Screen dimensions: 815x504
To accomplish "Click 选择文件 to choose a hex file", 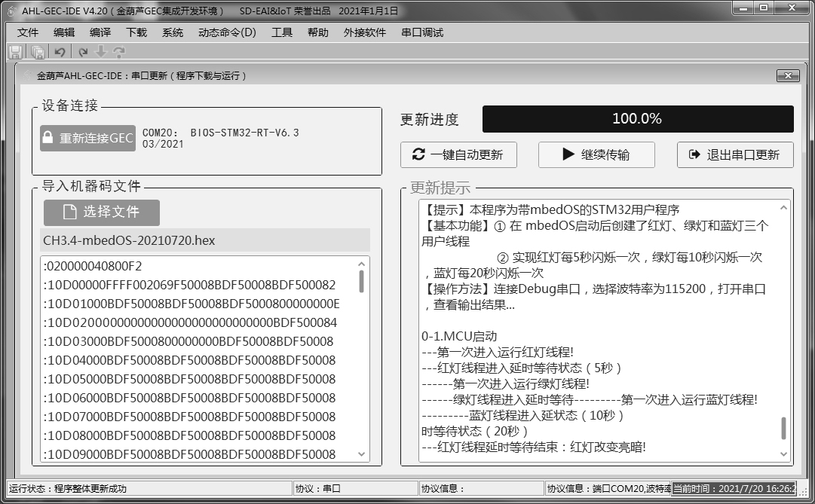I will pos(102,212).
